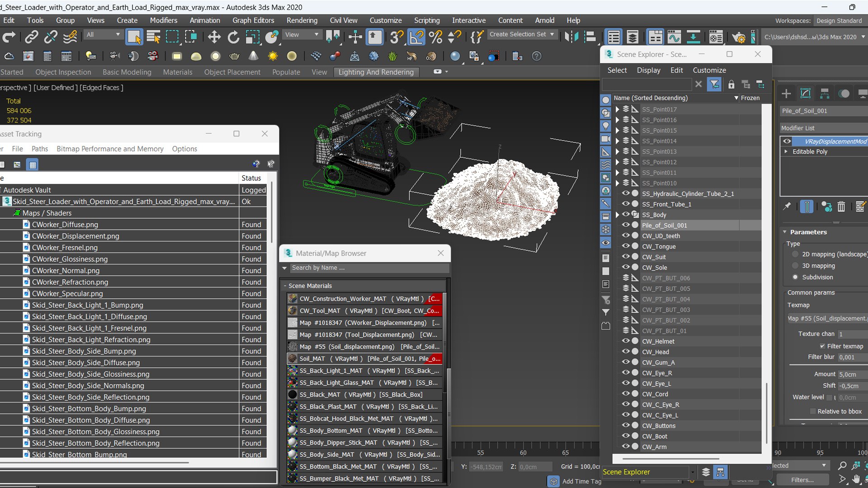This screenshot has height=488, width=868.
Task: Hide Pile_of_Soil_001 using its eye icon
Action: click(626, 225)
